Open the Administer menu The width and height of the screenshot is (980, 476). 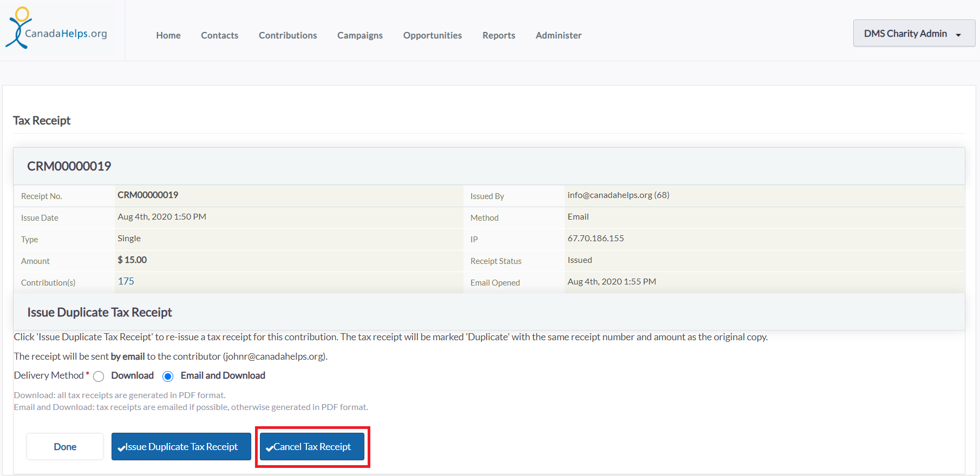click(x=559, y=35)
